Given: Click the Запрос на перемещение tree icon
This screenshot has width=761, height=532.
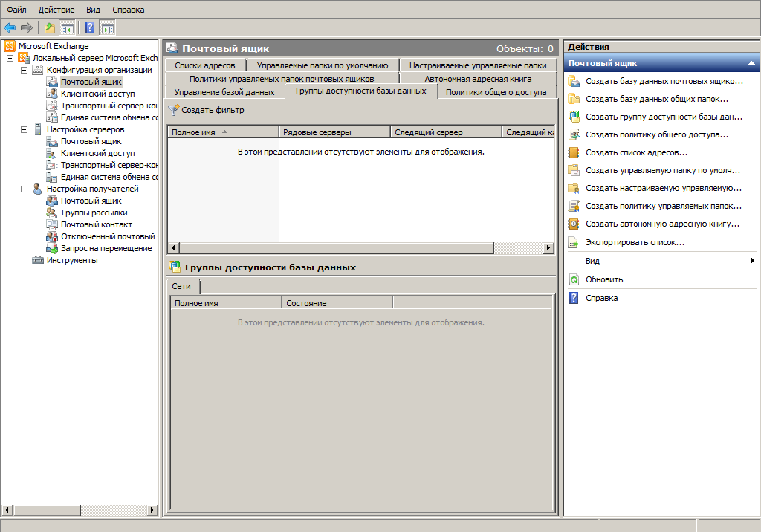Looking at the screenshot, I should click(x=52, y=248).
